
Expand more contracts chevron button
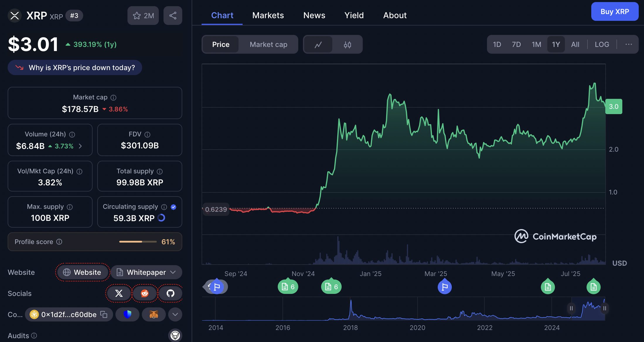[x=175, y=314]
